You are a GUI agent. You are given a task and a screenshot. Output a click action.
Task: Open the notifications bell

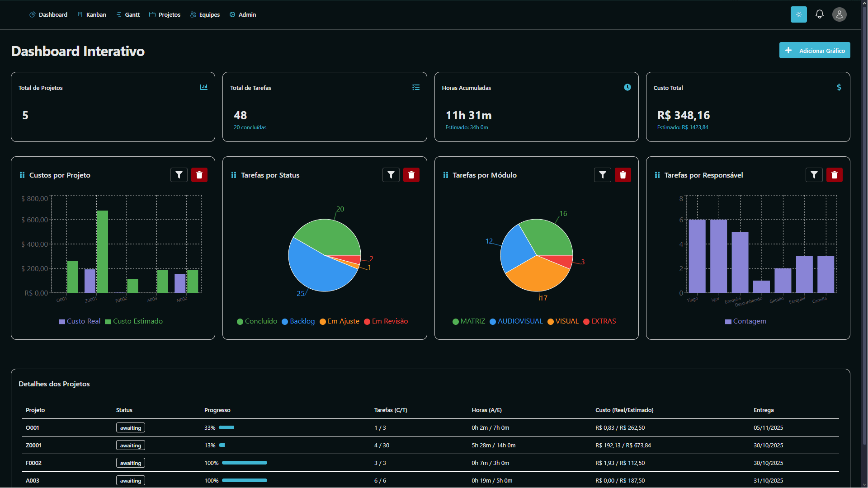(819, 14)
